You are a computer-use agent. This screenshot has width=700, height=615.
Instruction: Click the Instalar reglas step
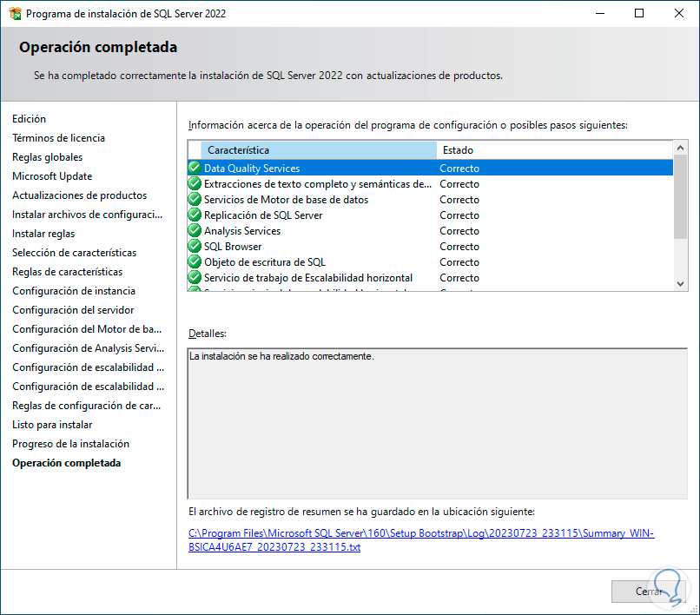[43, 234]
